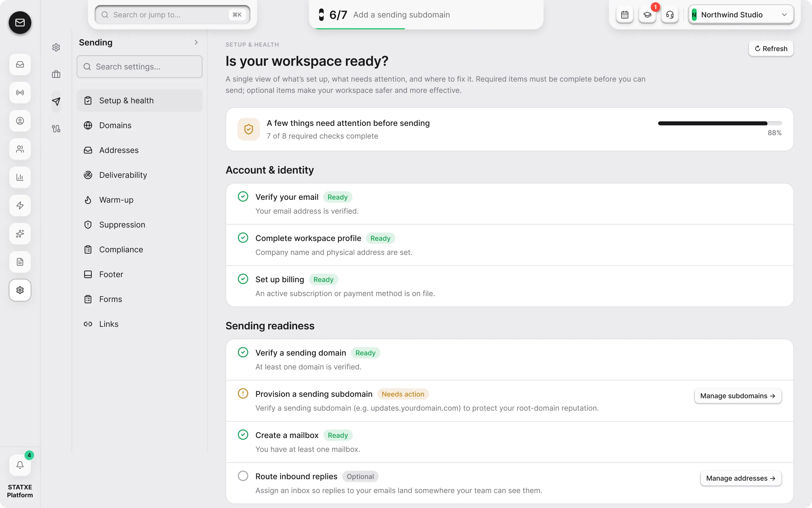The width and height of the screenshot is (812, 508).
Task: Select the general settings gear in secondary rail
Action: click(x=56, y=47)
